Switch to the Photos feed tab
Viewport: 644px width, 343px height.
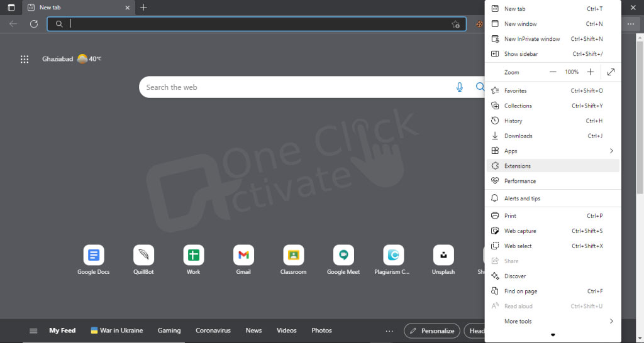(321, 330)
